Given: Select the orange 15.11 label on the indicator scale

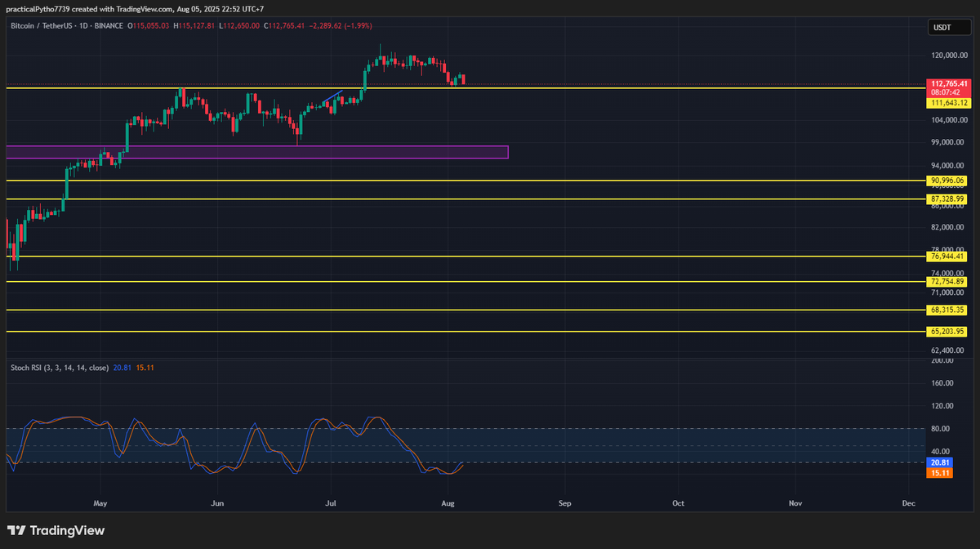Looking at the screenshot, I should pyautogui.click(x=939, y=471).
